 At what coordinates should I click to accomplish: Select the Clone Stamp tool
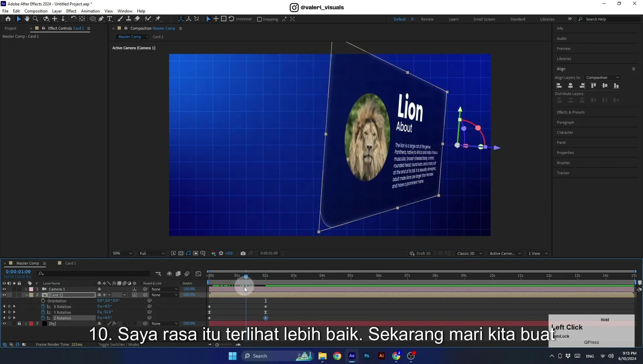click(x=128, y=19)
